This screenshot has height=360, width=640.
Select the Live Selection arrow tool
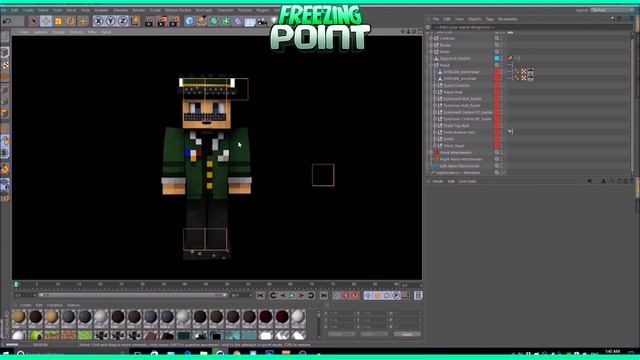click(33, 21)
